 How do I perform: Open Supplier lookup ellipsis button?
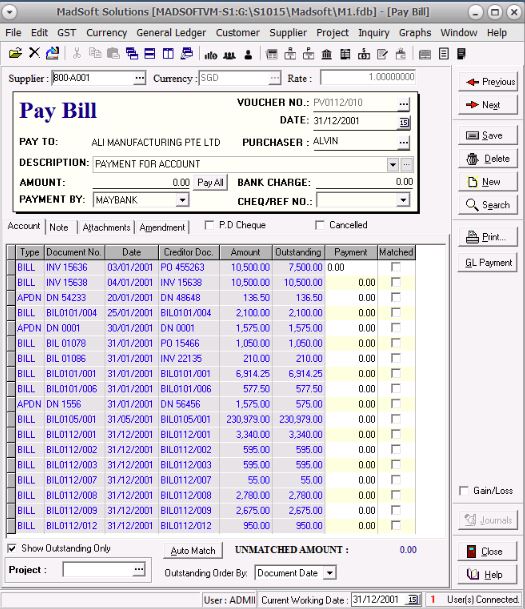(140, 78)
